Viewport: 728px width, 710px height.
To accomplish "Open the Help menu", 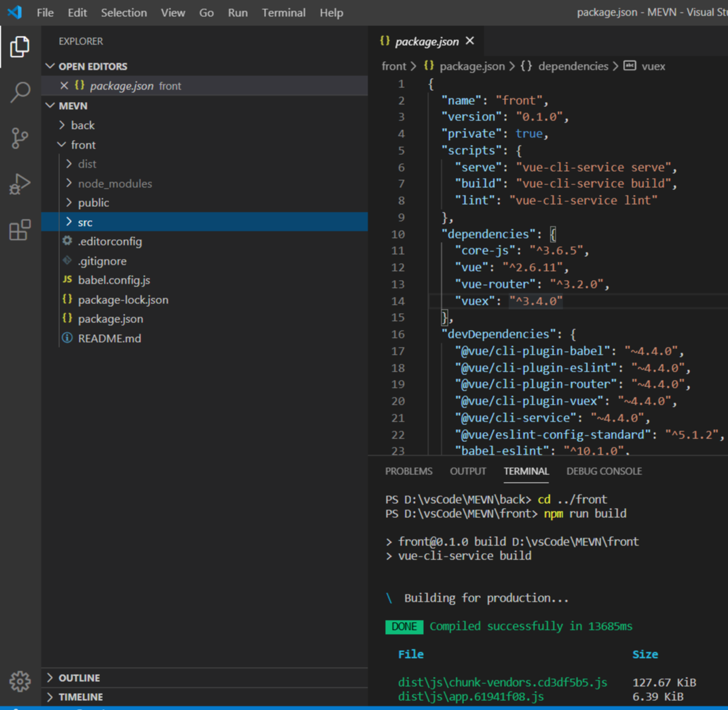I will pyautogui.click(x=332, y=13).
